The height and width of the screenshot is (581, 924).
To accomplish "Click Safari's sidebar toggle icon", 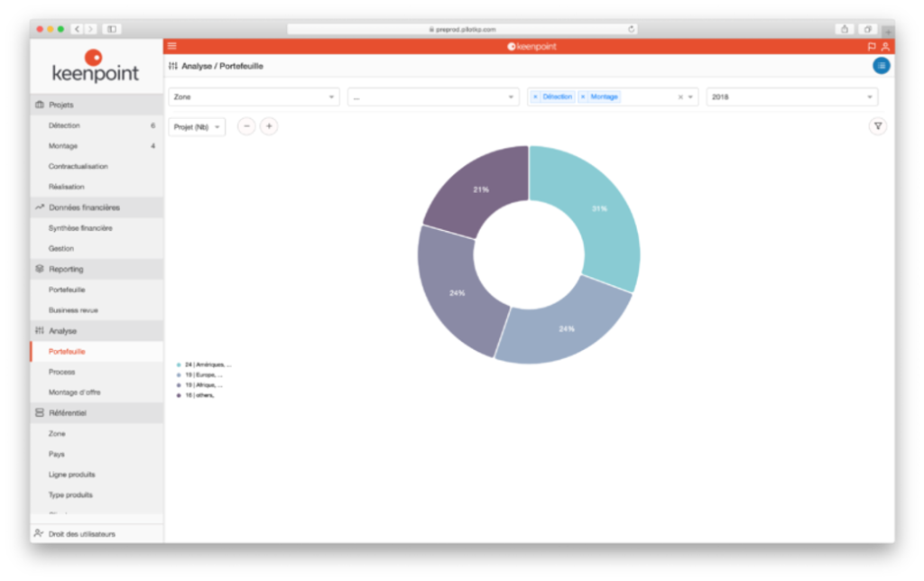I will 112,29.
